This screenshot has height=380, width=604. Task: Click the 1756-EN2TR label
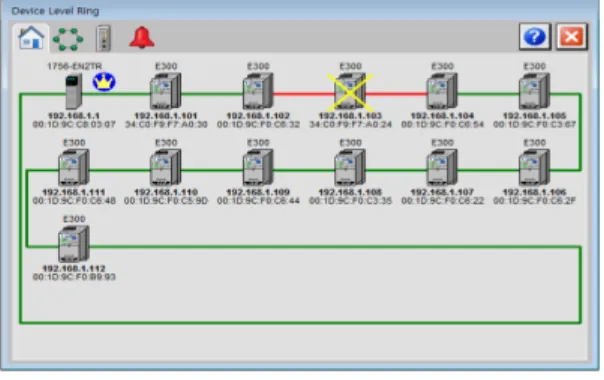74,66
